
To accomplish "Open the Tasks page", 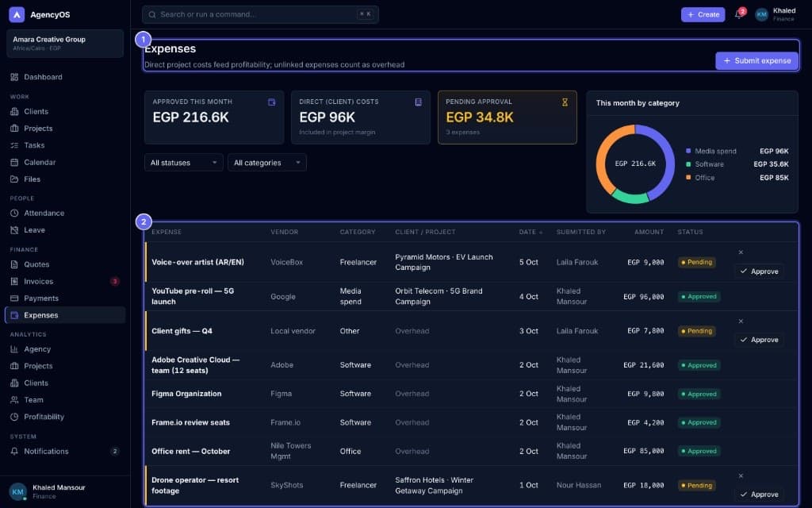I will tap(65, 145).
